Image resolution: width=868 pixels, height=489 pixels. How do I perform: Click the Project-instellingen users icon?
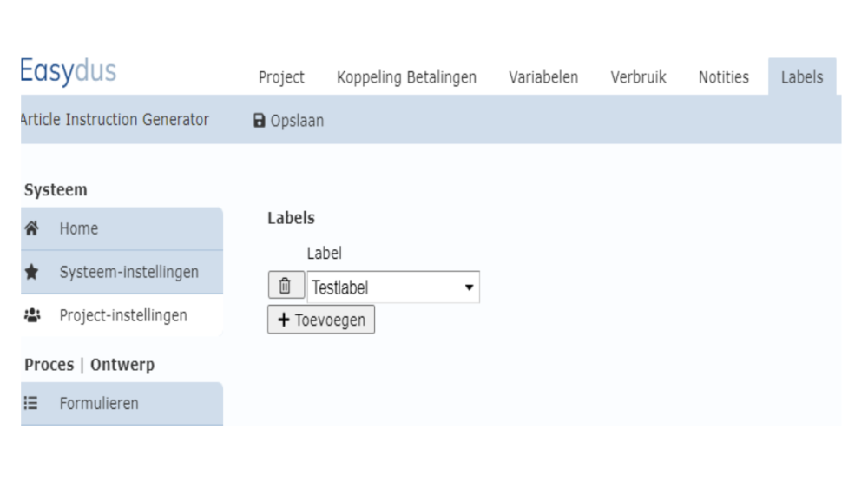click(32, 316)
